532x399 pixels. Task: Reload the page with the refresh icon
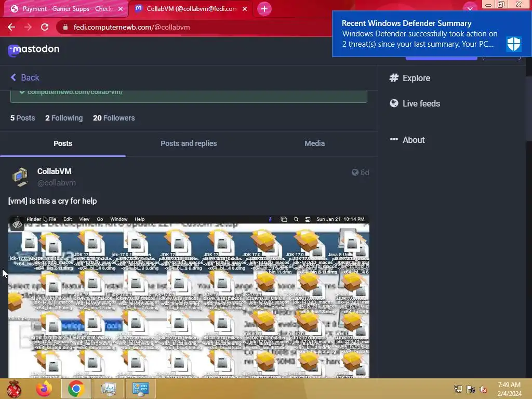[45, 27]
